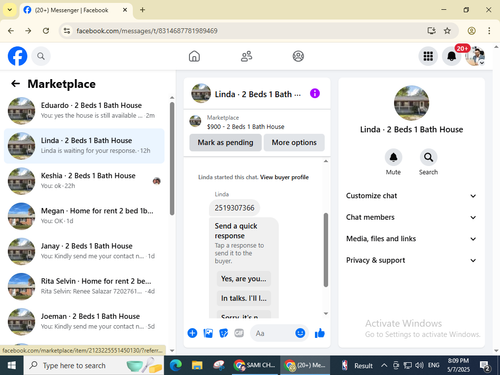The height and width of the screenshot is (375, 500).
Task: Click the browser back arrow
Action: tap(11, 31)
